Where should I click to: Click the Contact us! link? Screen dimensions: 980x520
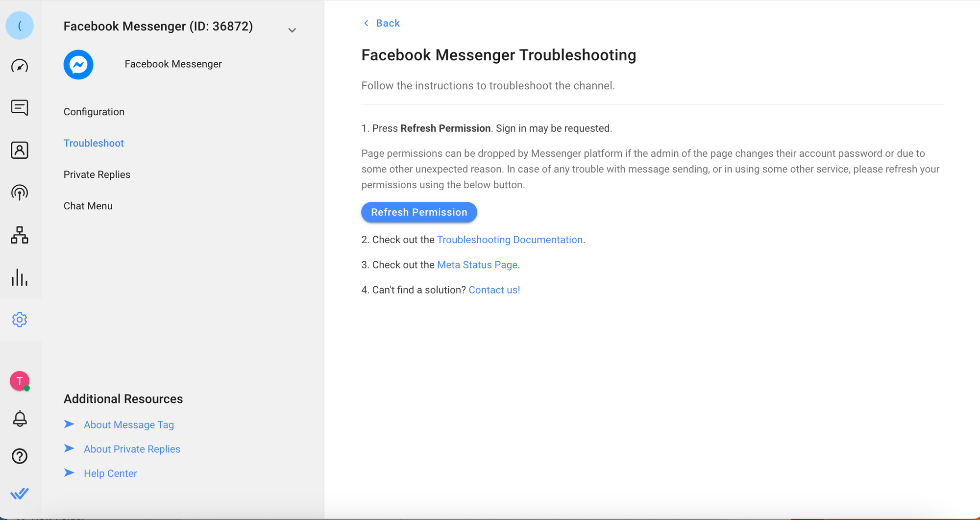(x=494, y=290)
